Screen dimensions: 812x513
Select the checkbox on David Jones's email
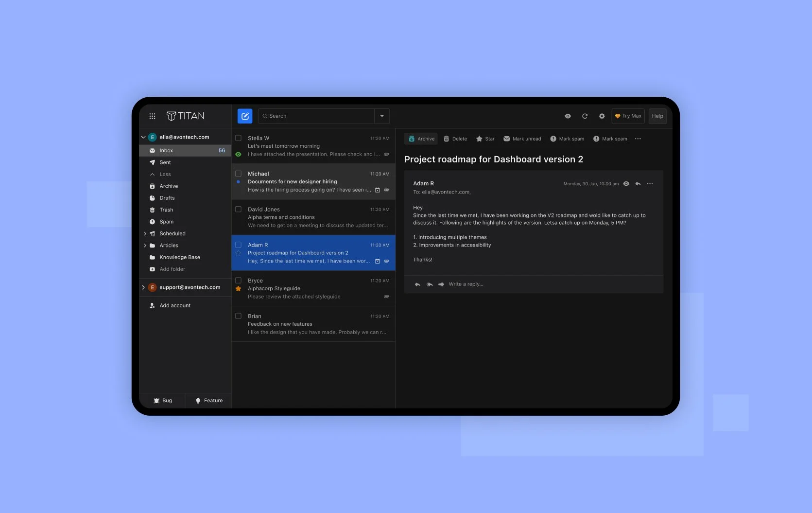point(239,209)
